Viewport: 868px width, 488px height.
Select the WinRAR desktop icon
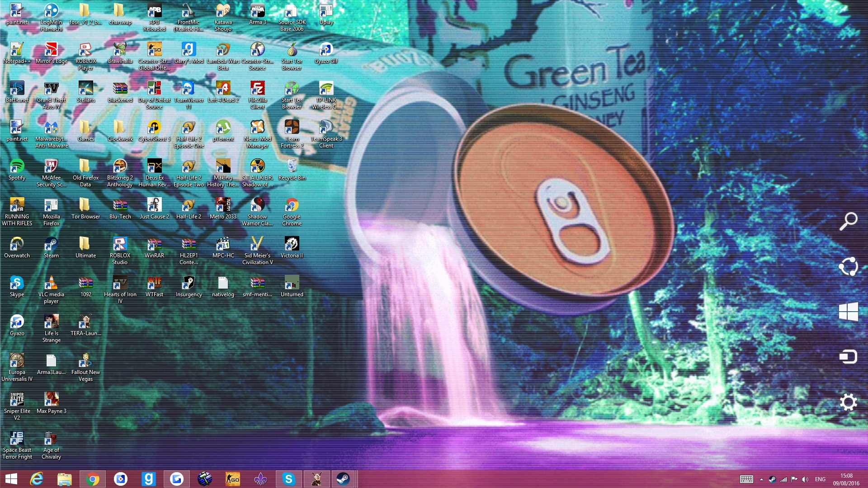pos(155,247)
